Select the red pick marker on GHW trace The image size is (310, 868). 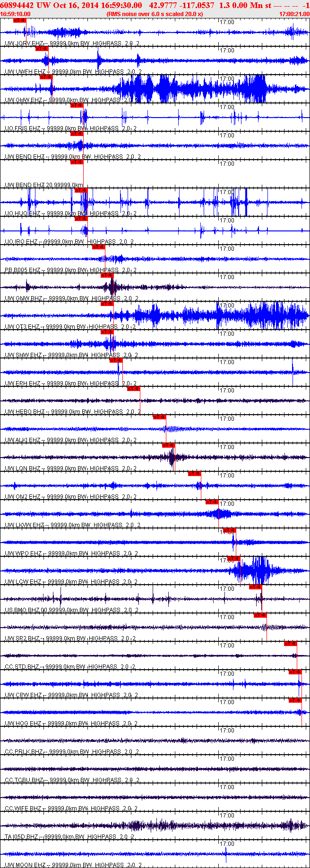coord(46,77)
